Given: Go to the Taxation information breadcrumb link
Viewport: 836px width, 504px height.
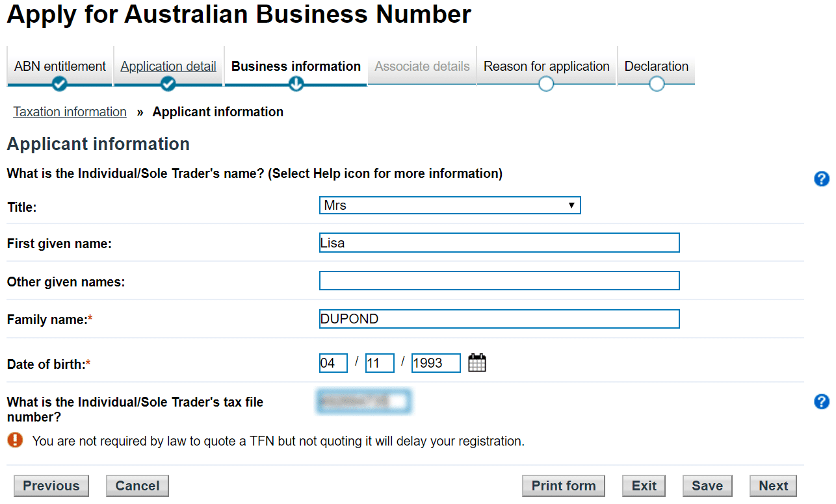Looking at the screenshot, I should pyautogui.click(x=70, y=112).
